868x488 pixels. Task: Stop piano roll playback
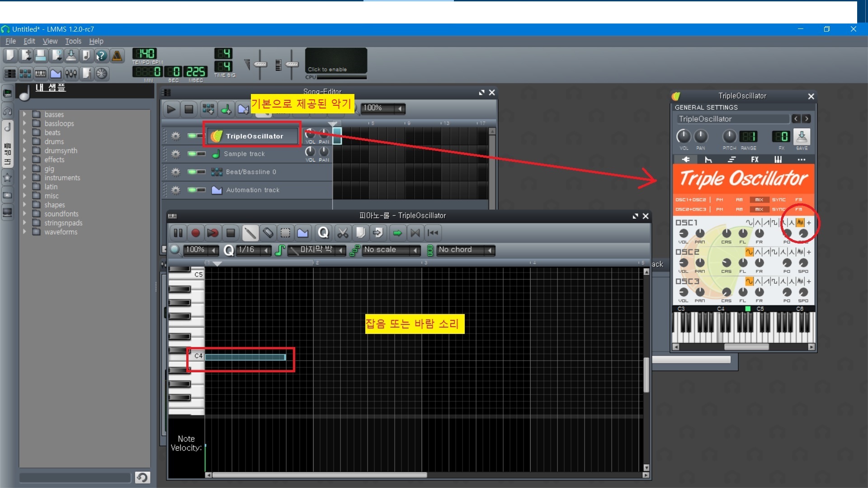(231, 233)
